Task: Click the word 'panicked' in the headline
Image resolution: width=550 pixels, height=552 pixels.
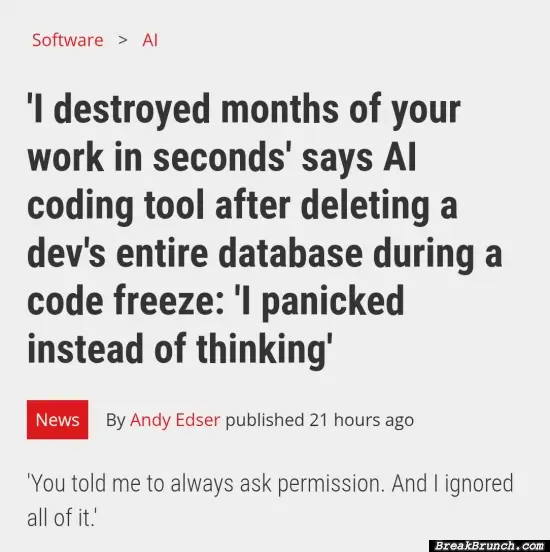Action: [x=333, y=302]
